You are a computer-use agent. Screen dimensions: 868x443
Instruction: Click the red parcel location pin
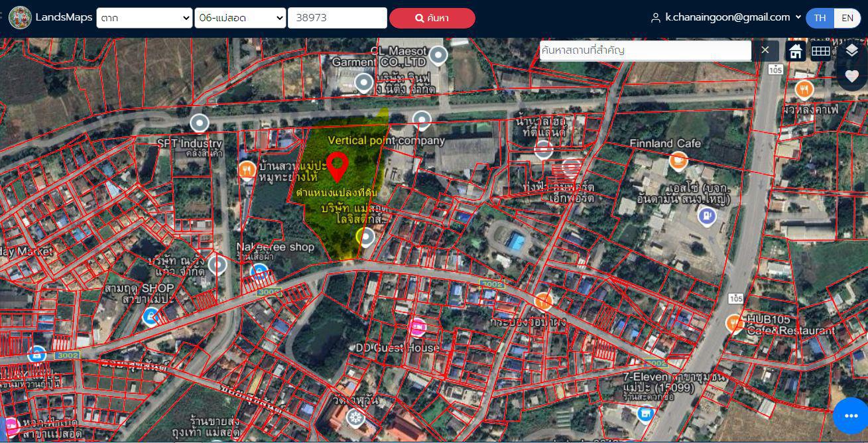[x=338, y=166]
